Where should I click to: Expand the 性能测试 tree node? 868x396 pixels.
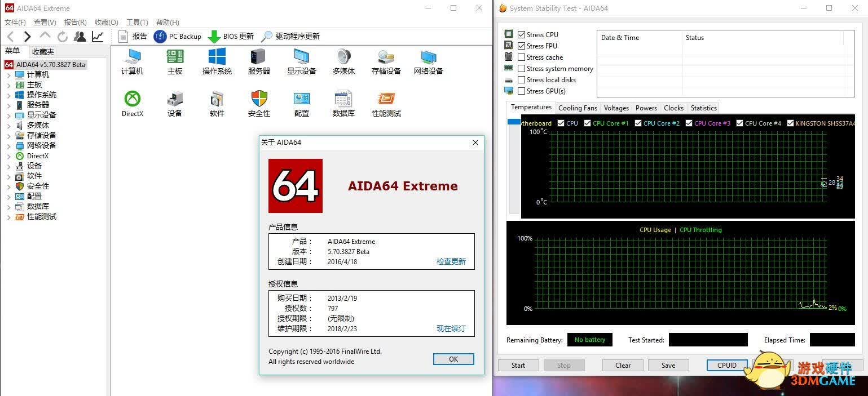coord(8,217)
